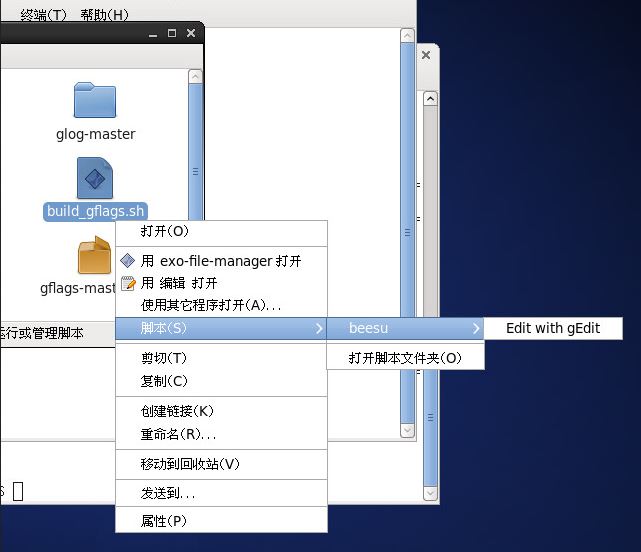Click the text editor notepad icon in menu
641x552 pixels.
pos(128,283)
